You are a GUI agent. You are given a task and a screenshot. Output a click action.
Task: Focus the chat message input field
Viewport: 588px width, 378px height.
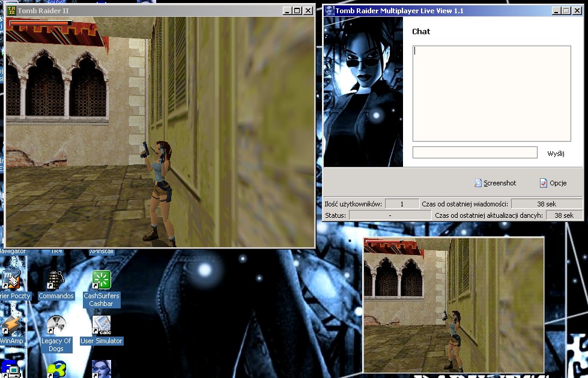pyautogui.click(x=474, y=152)
